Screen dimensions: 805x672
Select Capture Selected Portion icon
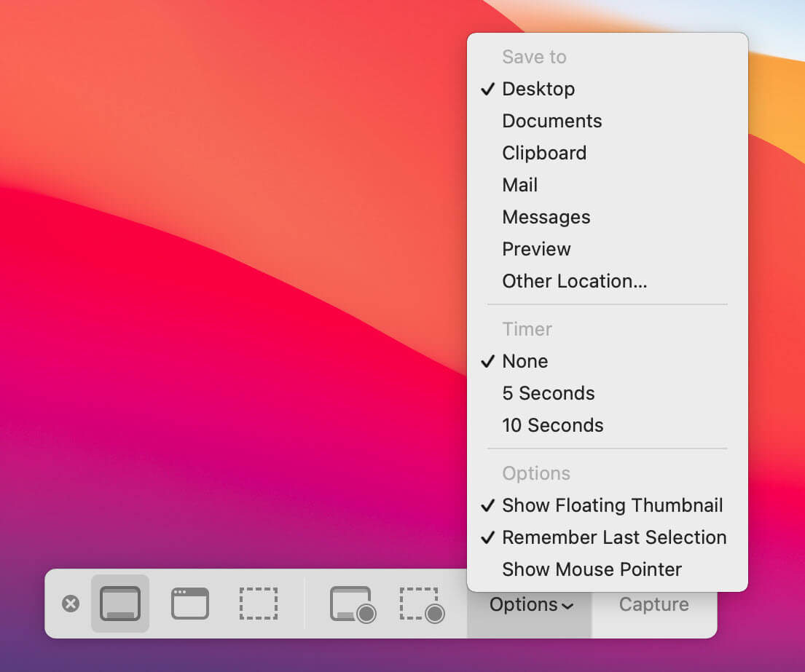coord(259,604)
